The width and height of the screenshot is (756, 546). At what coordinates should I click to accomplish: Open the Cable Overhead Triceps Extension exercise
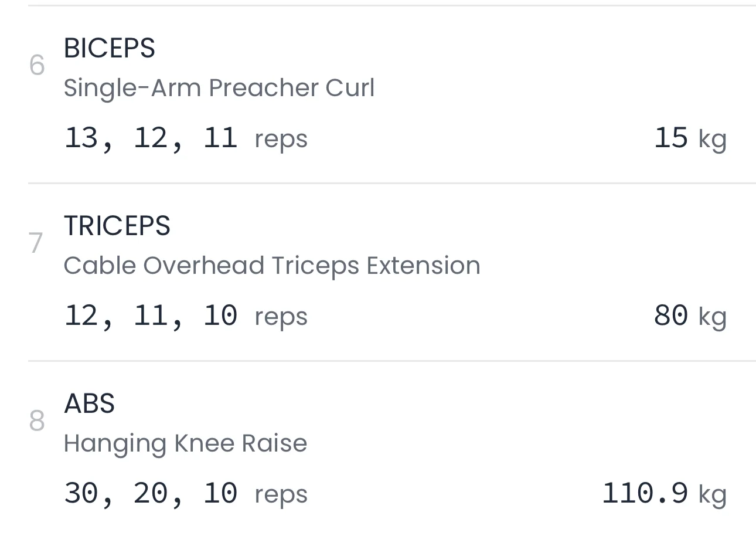coord(271,266)
